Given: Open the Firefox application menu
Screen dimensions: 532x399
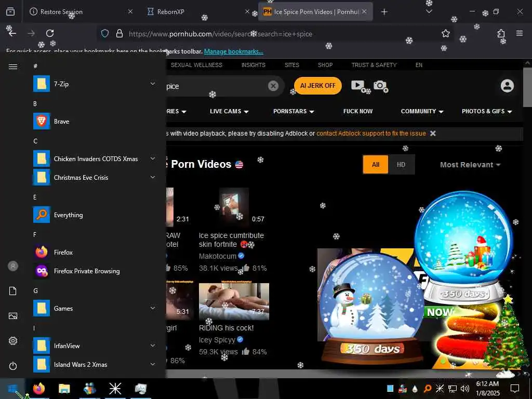Looking at the screenshot, I should [x=520, y=33].
